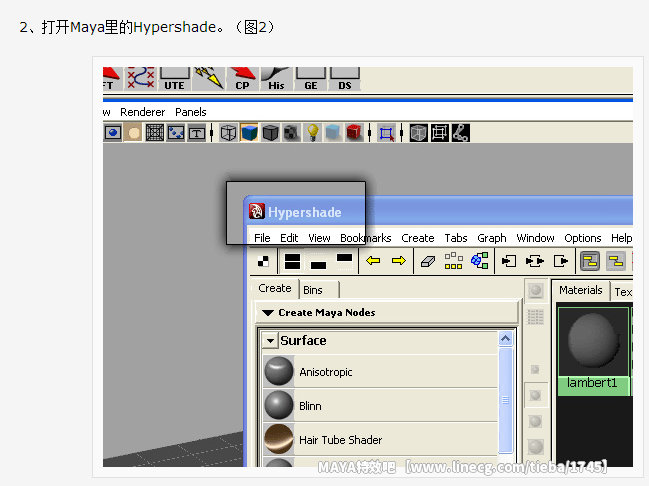
Task: Open Hypershade Graph menu
Action: click(492, 238)
